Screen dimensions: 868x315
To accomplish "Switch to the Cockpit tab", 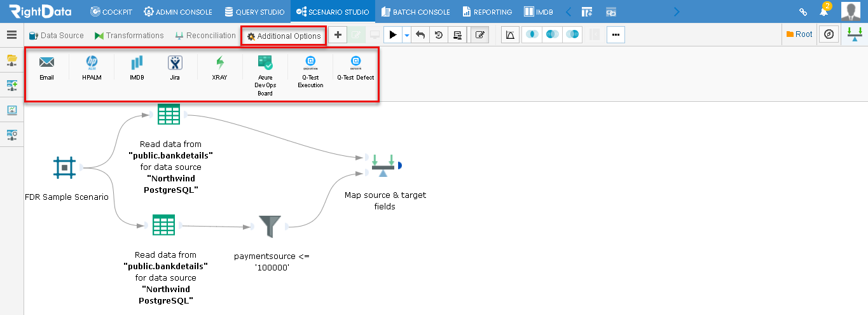I will tap(111, 11).
